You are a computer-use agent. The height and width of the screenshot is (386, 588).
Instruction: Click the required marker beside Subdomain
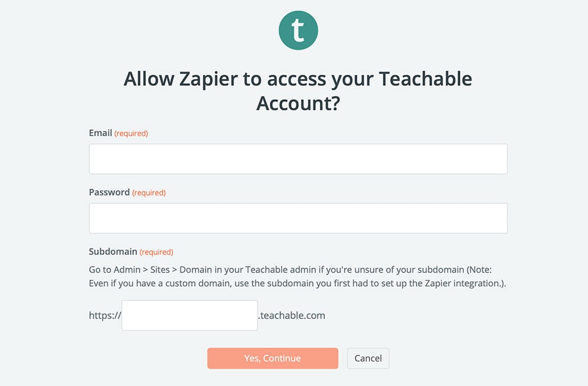click(x=156, y=252)
